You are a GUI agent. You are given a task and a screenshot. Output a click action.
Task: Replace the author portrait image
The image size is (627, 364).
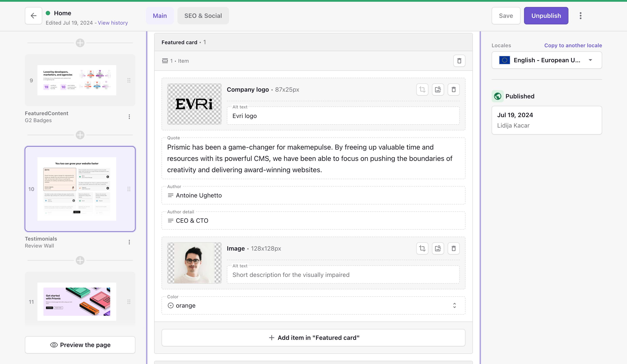point(438,248)
